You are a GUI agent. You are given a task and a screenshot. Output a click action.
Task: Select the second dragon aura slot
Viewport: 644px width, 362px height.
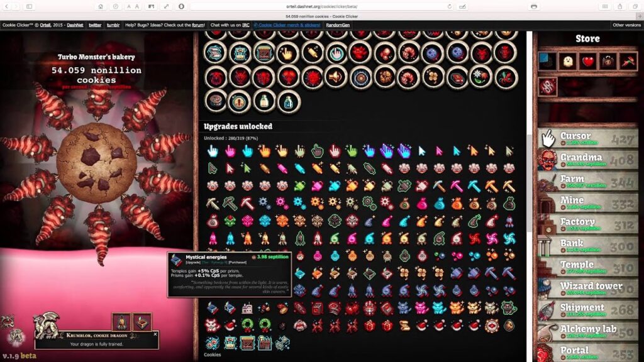click(142, 322)
